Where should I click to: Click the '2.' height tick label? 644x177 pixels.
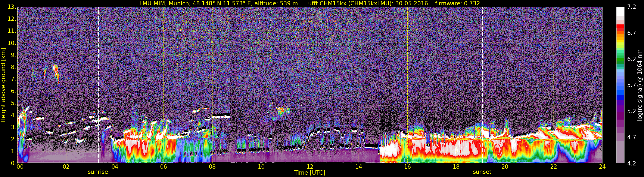(13, 139)
